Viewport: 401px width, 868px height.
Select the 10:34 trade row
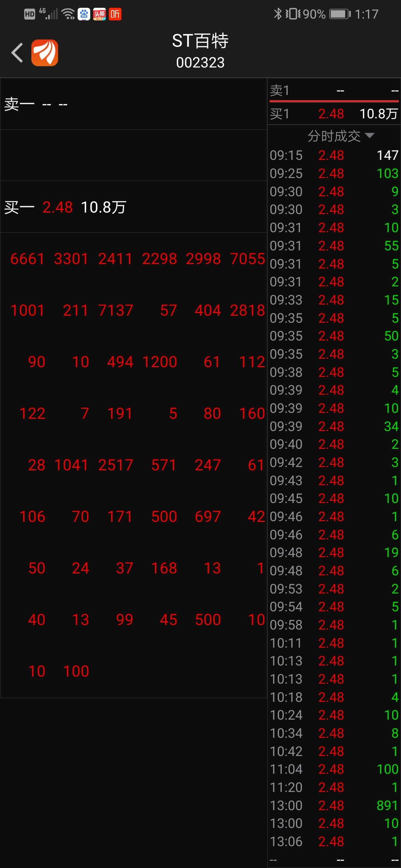point(334,733)
